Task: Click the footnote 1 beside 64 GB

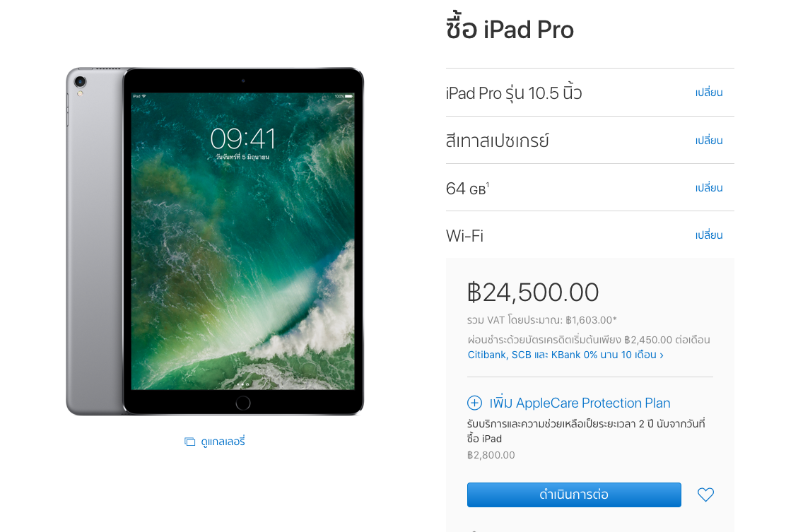Action: click(488, 184)
